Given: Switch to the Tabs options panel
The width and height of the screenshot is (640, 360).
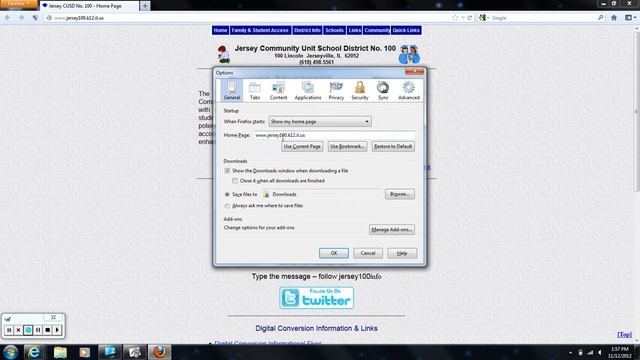Looking at the screenshot, I should tap(255, 90).
